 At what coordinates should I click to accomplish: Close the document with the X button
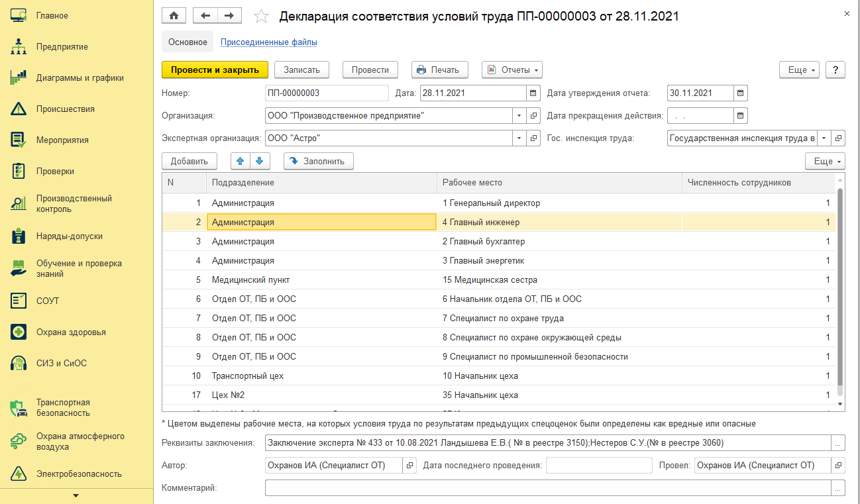(845, 13)
